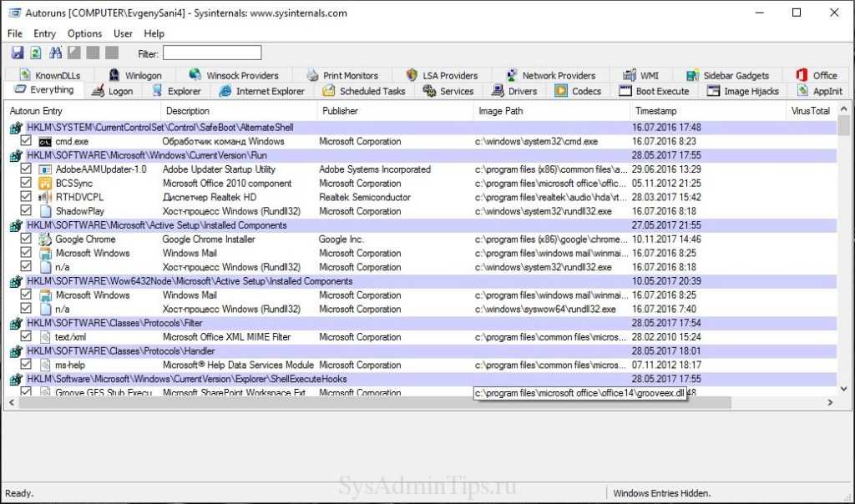Open the Options menu
Image resolution: width=855 pixels, height=504 pixels.
(84, 33)
